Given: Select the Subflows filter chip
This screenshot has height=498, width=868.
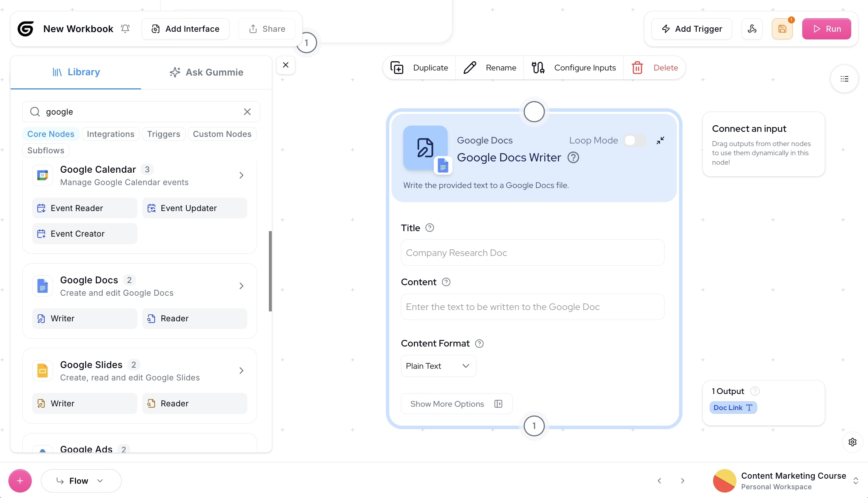Looking at the screenshot, I should click(46, 150).
